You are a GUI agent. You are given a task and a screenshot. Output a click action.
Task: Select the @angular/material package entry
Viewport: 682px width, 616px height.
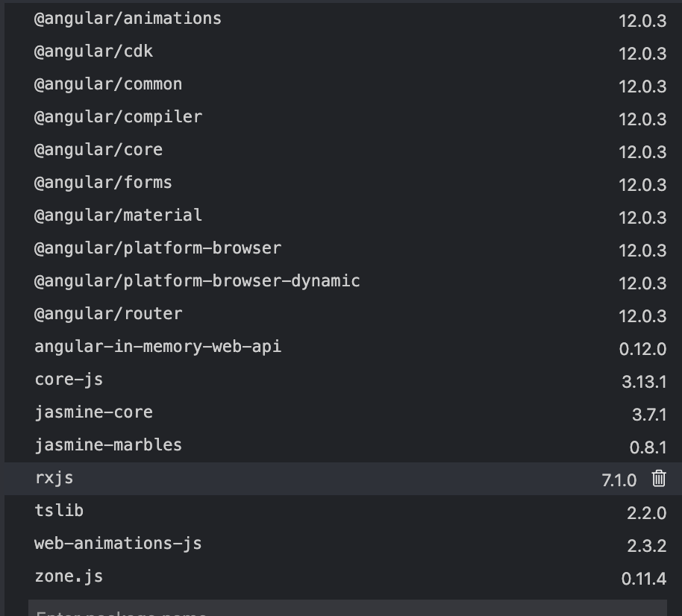(117, 215)
